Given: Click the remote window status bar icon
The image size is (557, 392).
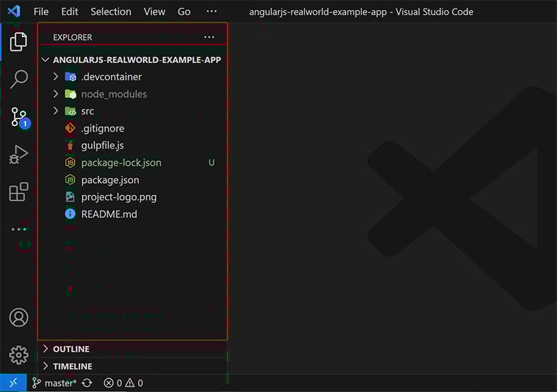Looking at the screenshot, I should (x=13, y=383).
